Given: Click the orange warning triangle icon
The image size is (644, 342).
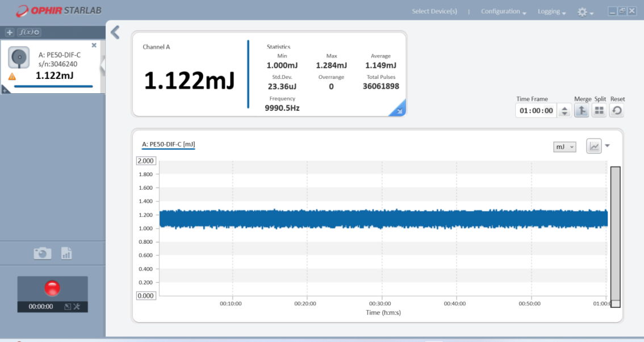Looking at the screenshot, I should tap(12, 77).
